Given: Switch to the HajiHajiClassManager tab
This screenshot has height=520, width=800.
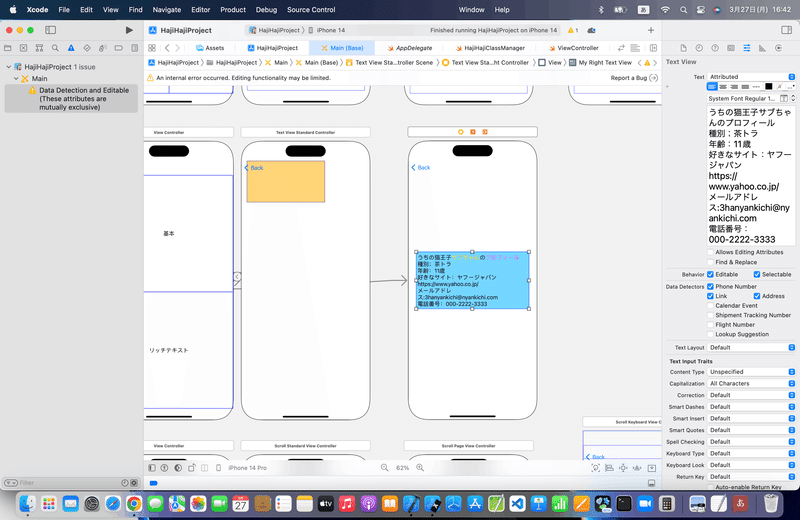Looking at the screenshot, I should pyautogui.click(x=490, y=48).
